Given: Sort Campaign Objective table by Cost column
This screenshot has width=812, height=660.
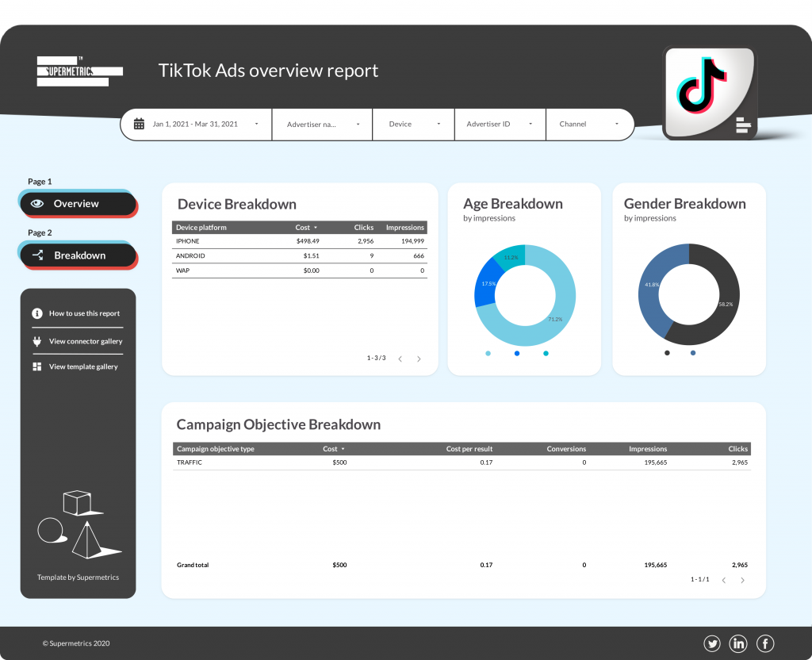Looking at the screenshot, I should tap(334, 449).
